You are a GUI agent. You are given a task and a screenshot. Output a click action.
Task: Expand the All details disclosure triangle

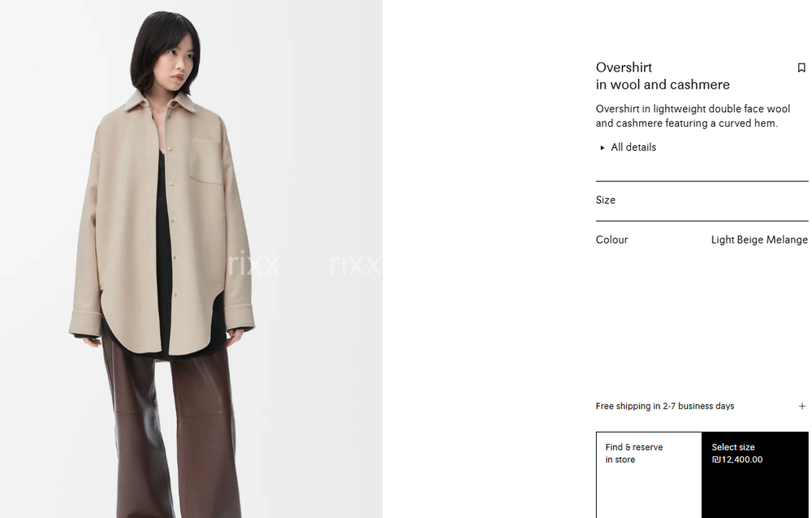(603, 148)
